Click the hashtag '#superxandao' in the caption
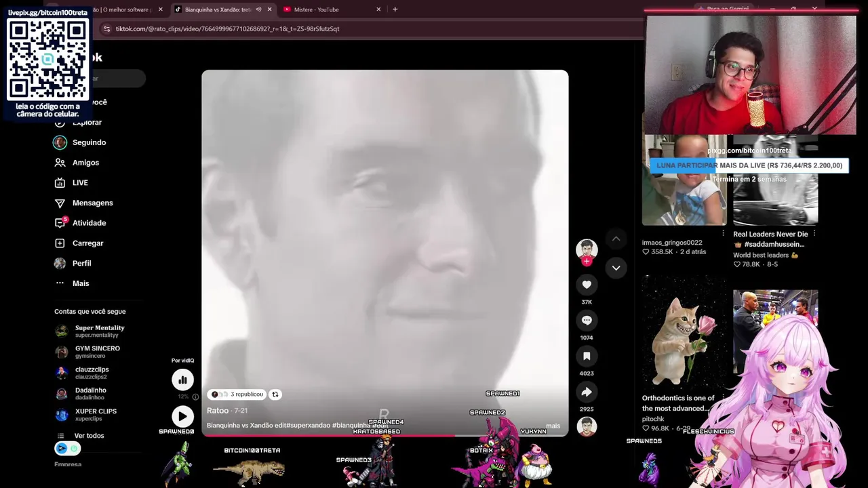Image resolution: width=868 pixels, height=488 pixels. (x=308, y=426)
